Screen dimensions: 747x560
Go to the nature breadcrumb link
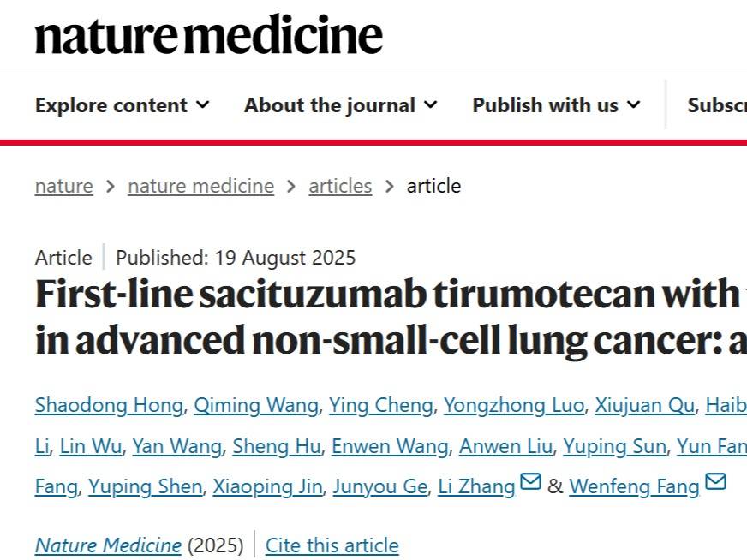click(x=64, y=186)
